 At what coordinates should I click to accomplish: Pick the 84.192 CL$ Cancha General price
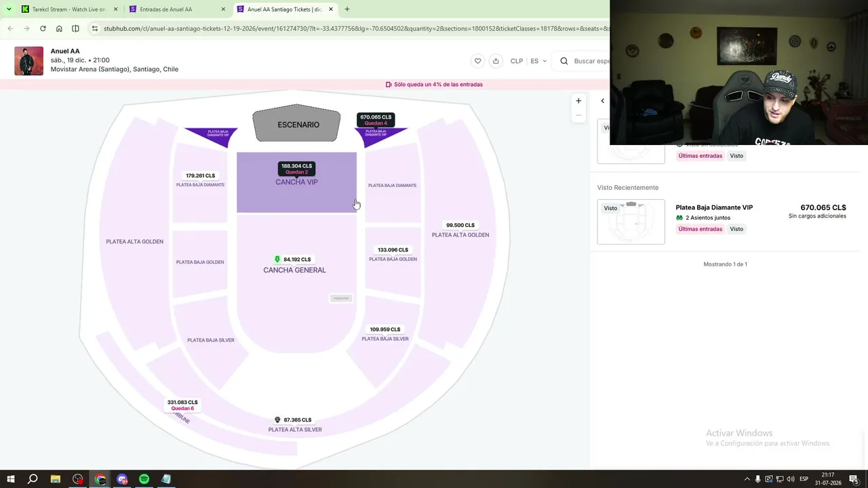click(292, 260)
